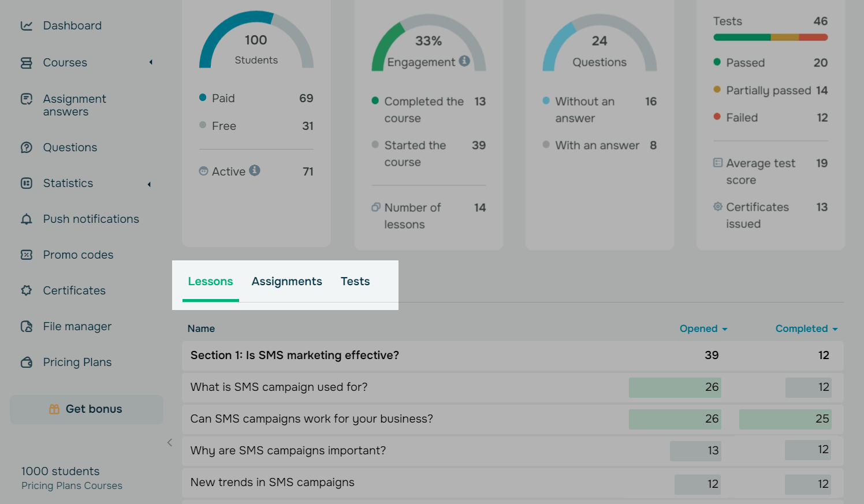Click the Promo codes icon

click(x=27, y=255)
